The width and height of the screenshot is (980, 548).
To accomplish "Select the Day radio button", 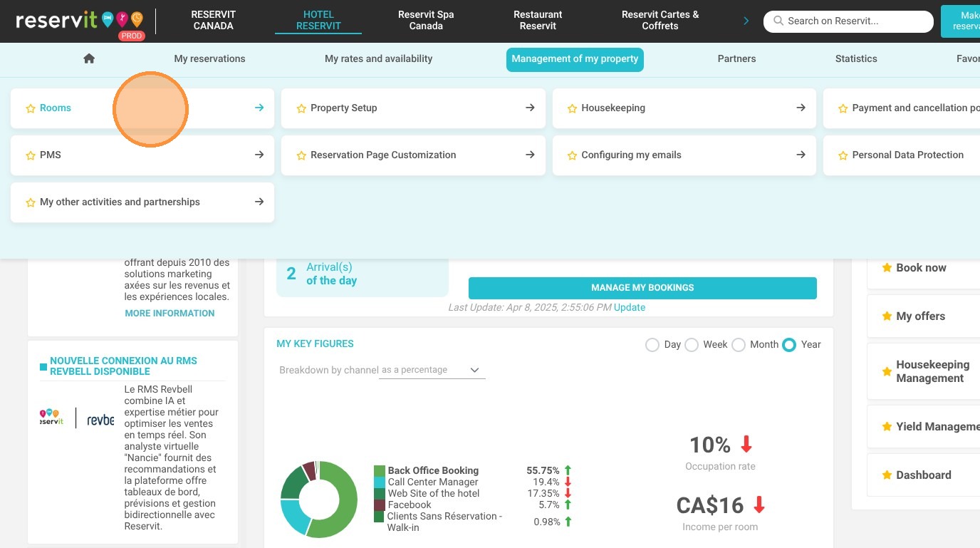I will coord(652,345).
